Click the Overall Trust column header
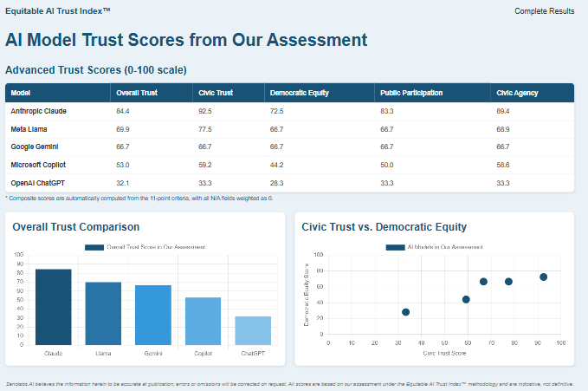Image resolution: width=588 pixels, height=391 pixels. pyautogui.click(x=137, y=93)
